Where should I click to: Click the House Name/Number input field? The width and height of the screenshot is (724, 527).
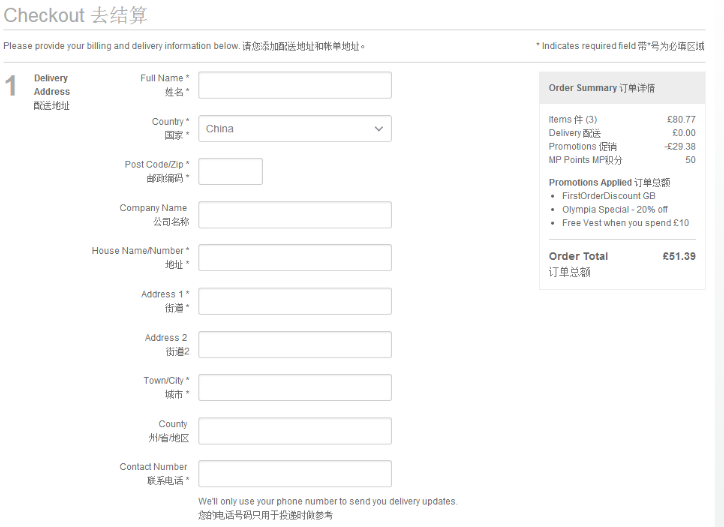tap(295, 258)
